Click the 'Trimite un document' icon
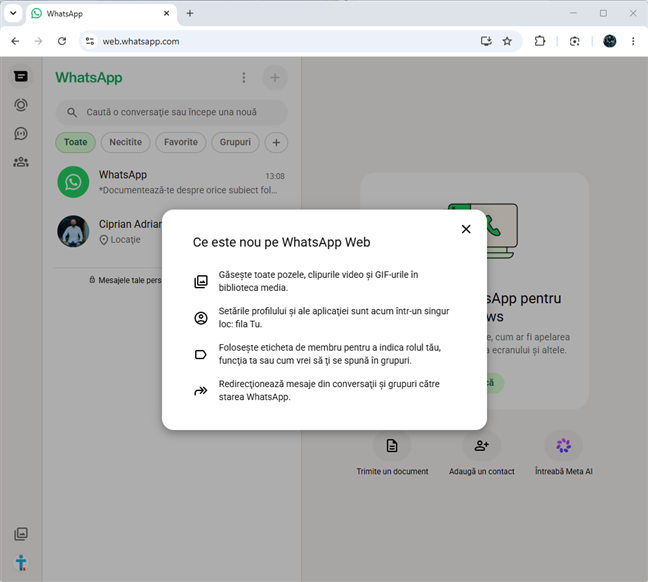This screenshot has height=582, width=648. [392, 446]
